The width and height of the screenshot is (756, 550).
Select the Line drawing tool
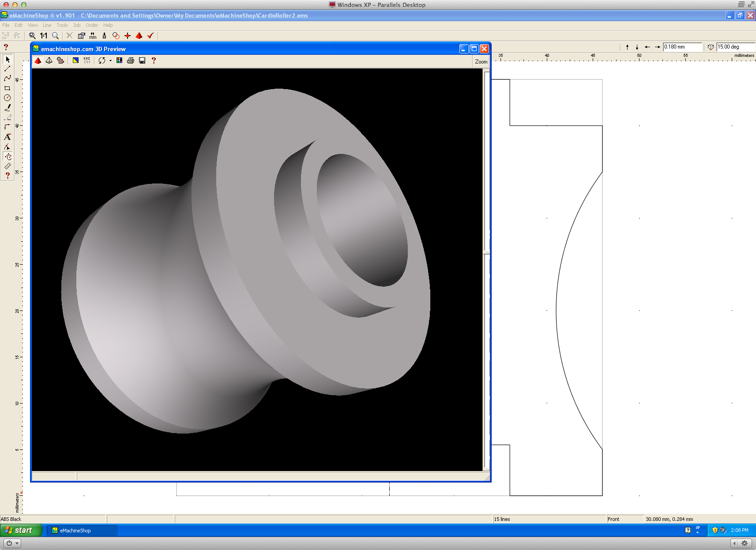tap(8, 69)
